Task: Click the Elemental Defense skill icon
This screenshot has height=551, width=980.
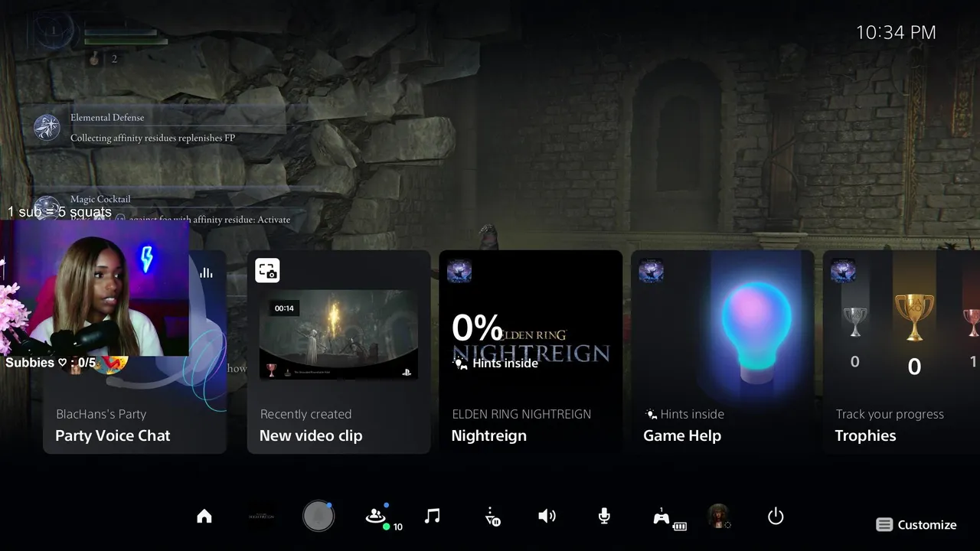Action: [x=47, y=128]
